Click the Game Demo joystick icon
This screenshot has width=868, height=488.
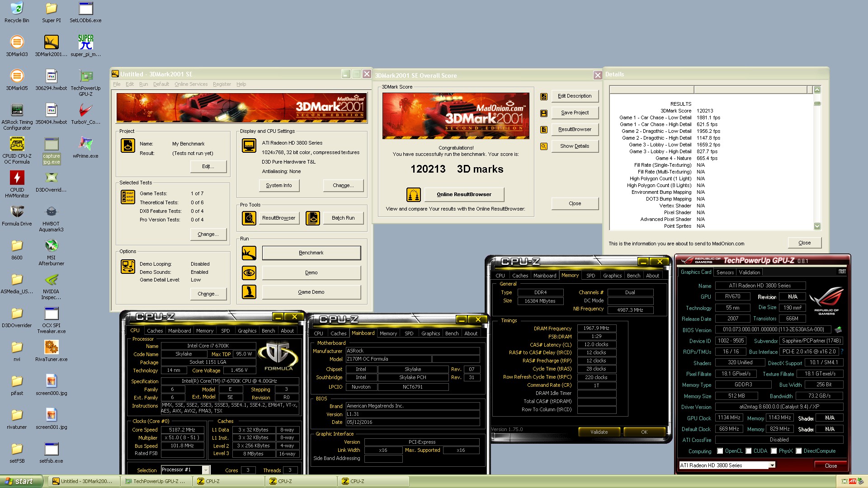[x=249, y=292]
